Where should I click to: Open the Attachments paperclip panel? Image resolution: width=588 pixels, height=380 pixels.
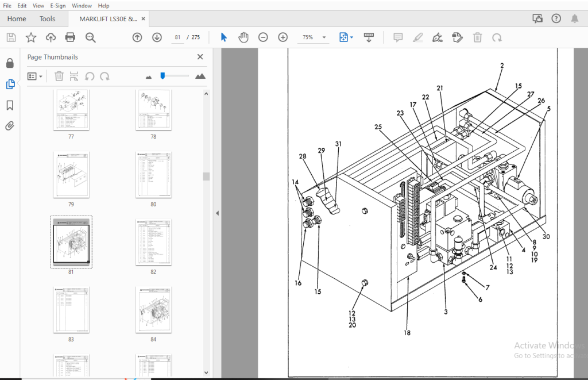tap(10, 126)
